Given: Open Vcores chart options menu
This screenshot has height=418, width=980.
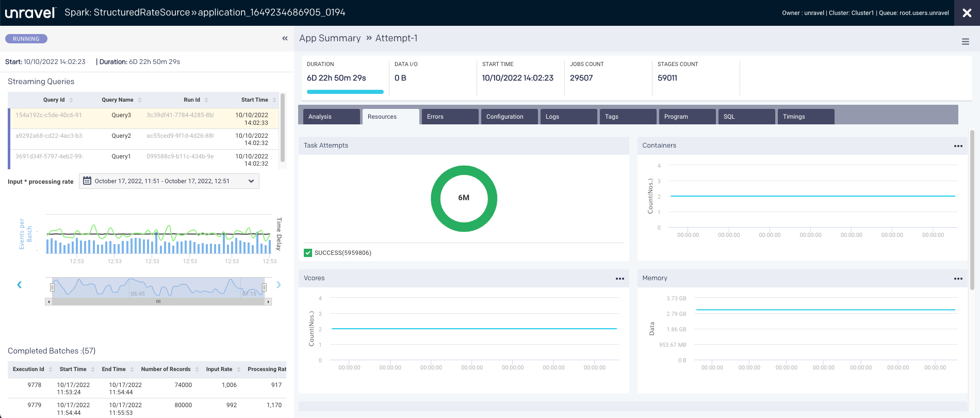Looking at the screenshot, I should tap(619, 279).
